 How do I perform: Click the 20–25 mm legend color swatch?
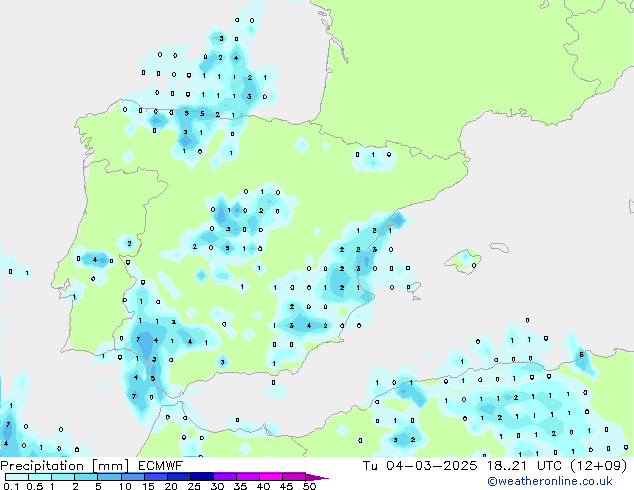[x=179, y=477]
